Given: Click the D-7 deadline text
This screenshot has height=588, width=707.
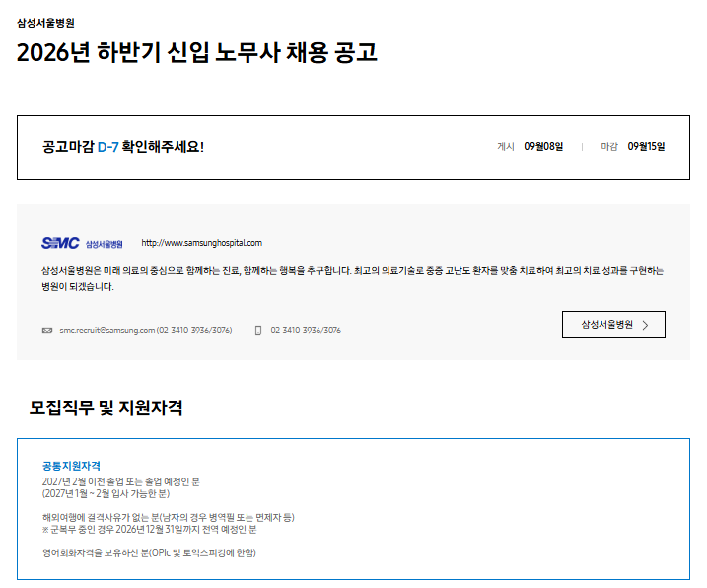Looking at the screenshot, I should click(x=107, y=147).
